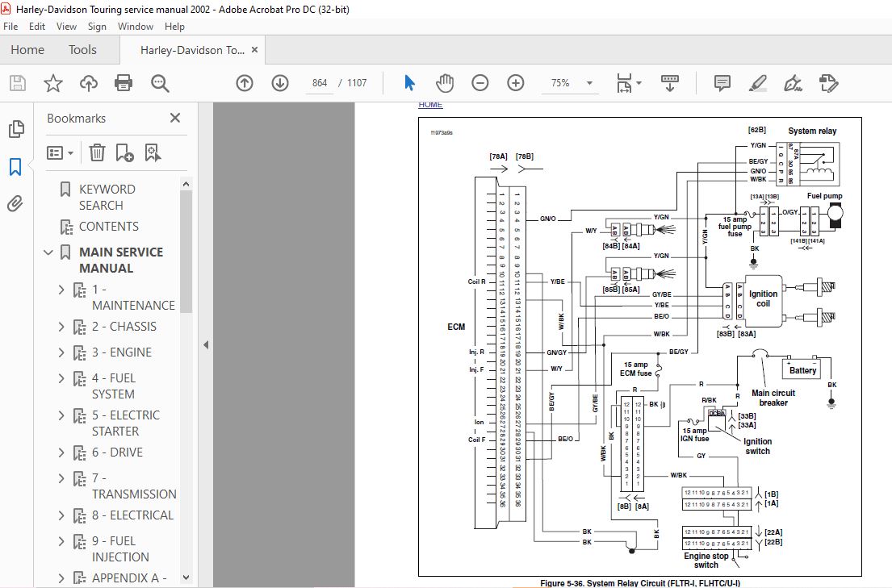Add a new bookmark
Screen dimensions: 892x588
tap(124, 152)
